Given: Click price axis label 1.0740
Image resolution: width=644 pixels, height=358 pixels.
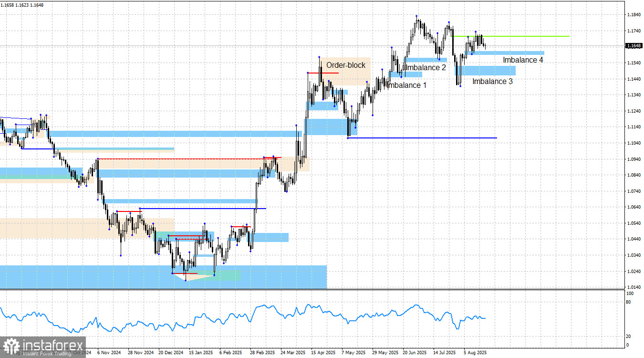Looking at the screenshot, I should [x=634, y=191].
